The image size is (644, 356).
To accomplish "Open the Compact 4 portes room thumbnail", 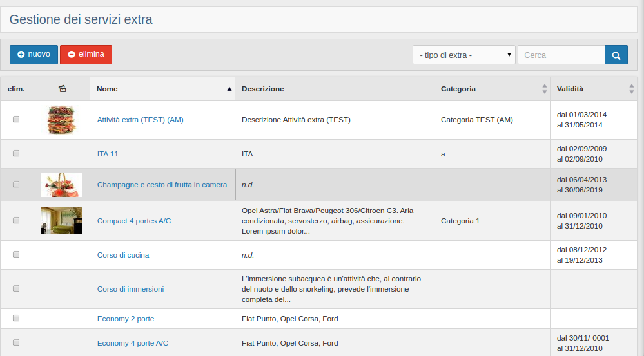I will point(61,221).
